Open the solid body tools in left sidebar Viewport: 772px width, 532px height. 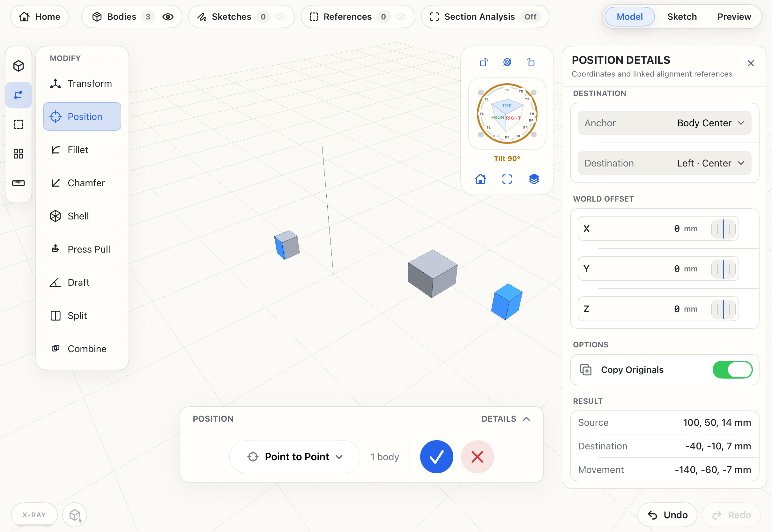pyautogui.click(x=18, y=66)
